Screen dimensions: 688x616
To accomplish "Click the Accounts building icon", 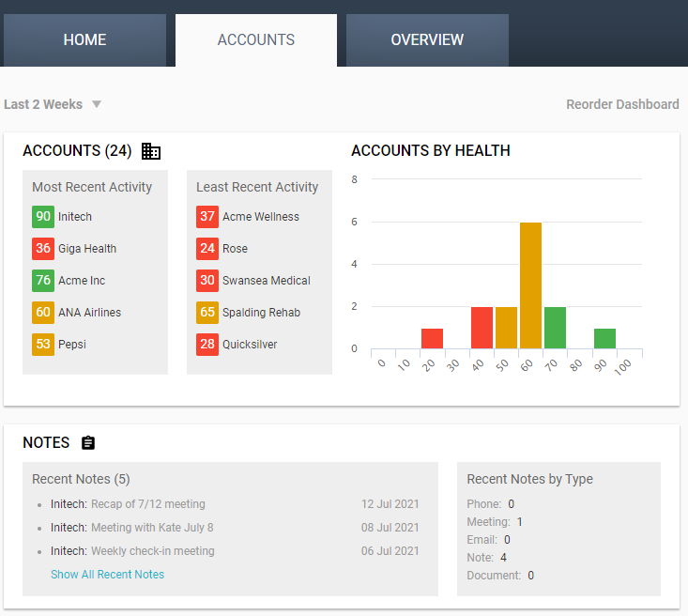I will click(150, 151).
